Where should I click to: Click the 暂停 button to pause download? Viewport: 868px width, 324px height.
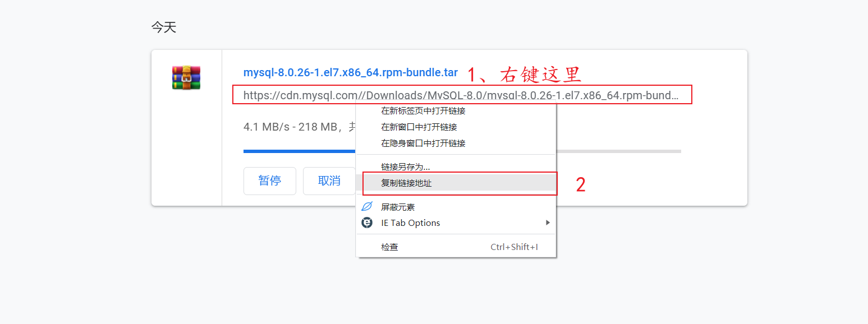(x=269, y=180)
